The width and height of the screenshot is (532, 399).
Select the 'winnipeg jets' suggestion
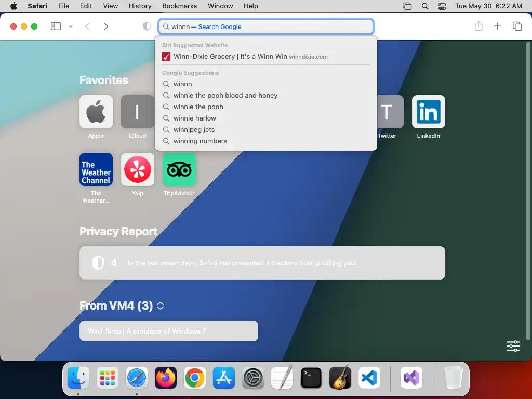[266, 129]
